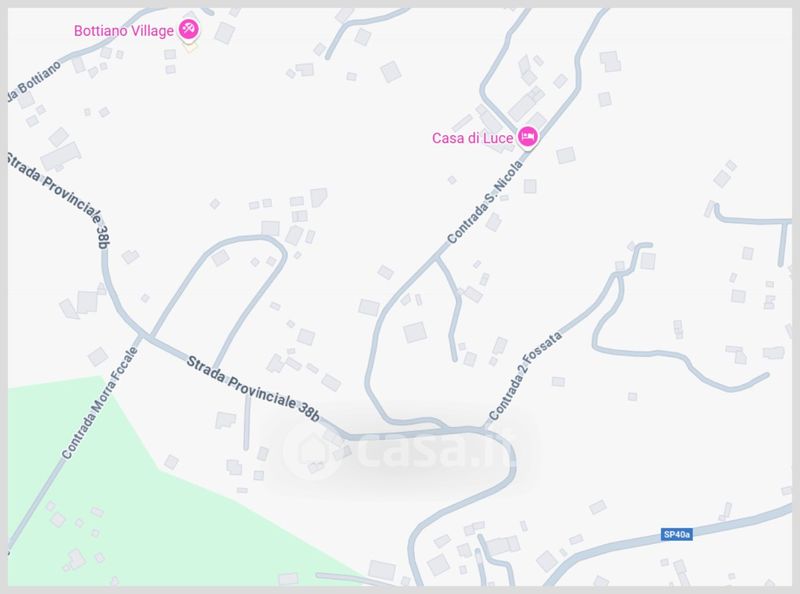This screenshot has width=800, height=594.
Task: Click the lower Strada Provinciale 38b label
Action: [253, 389]
